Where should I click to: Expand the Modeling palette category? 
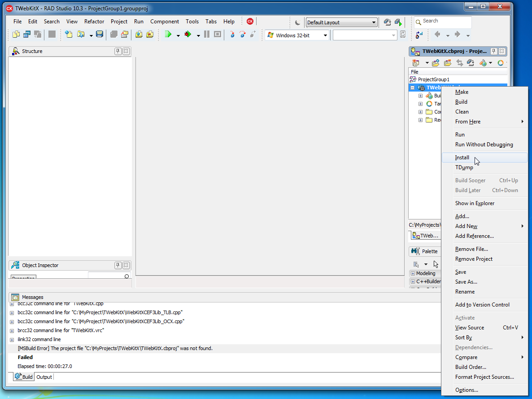pos(413,273)
